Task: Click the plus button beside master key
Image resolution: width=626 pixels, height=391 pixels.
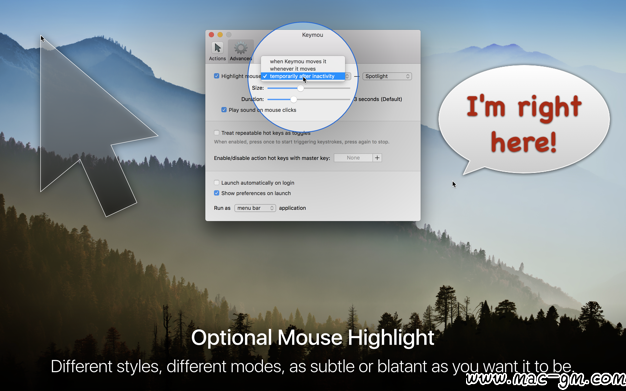Action: click(377, 158)
